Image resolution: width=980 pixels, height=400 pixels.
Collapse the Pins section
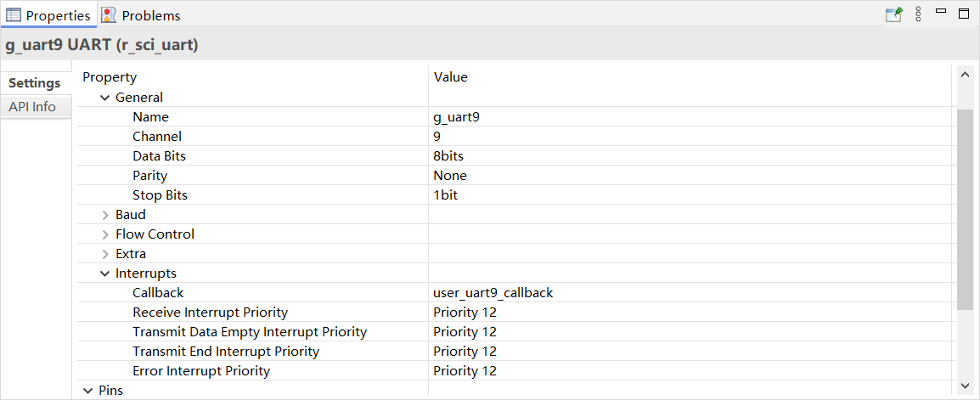tap(88, 391)
